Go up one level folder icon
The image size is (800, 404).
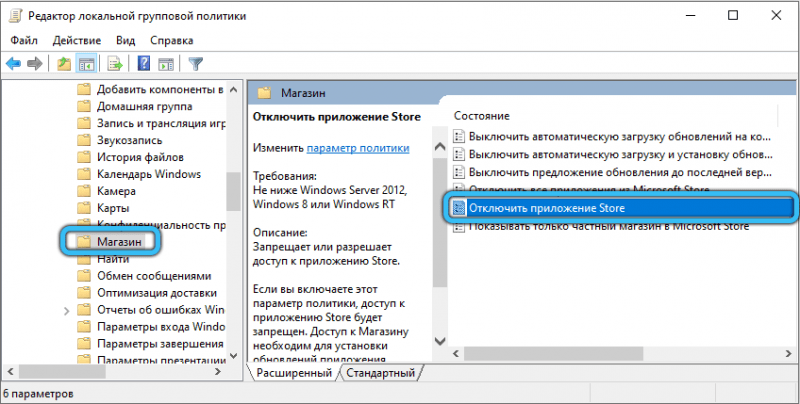[64, 64]
